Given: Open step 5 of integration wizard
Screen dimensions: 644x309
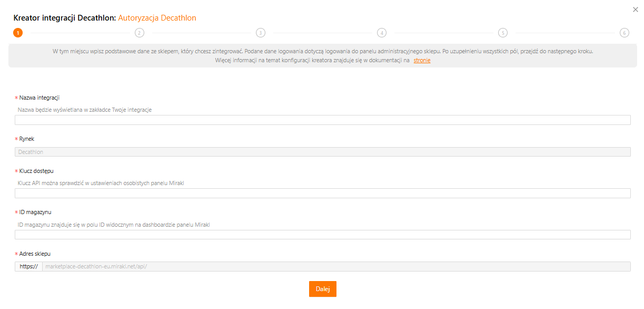Looking at the screenshot, I should pos(503,33).
